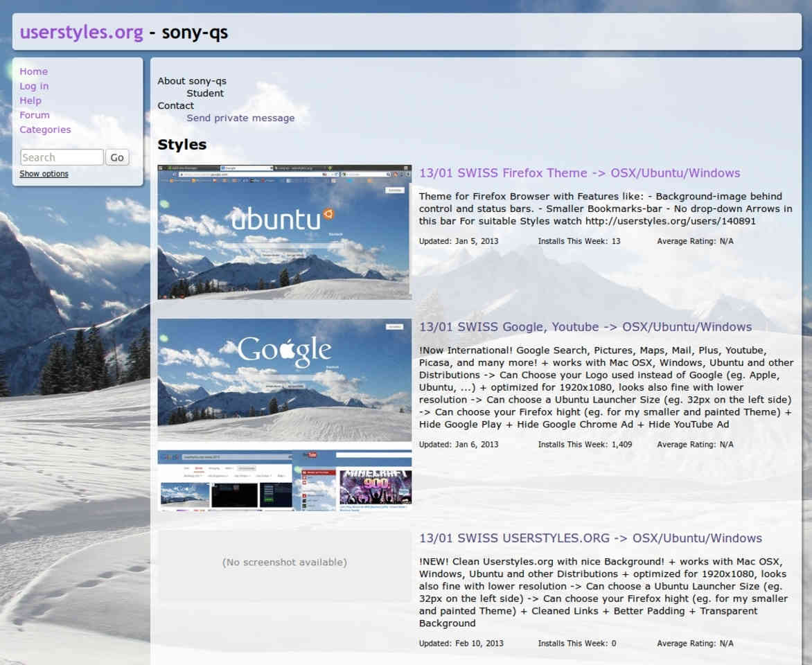Viewport: 812px width, 665px height.
Task: Click the '!NEW! Clean Userstyles.org' description paragraph
Action: tap(603, 592)
